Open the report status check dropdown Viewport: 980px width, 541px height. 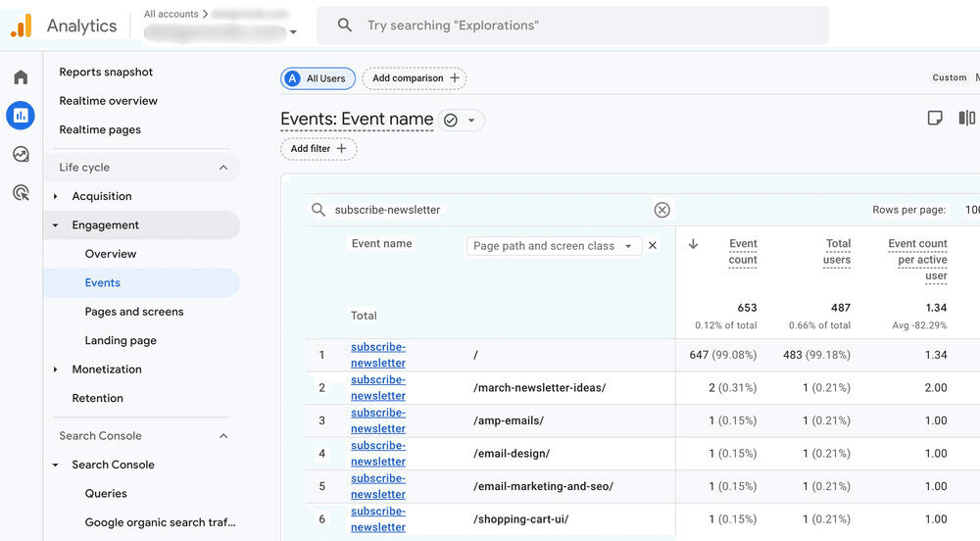point(461,121)
